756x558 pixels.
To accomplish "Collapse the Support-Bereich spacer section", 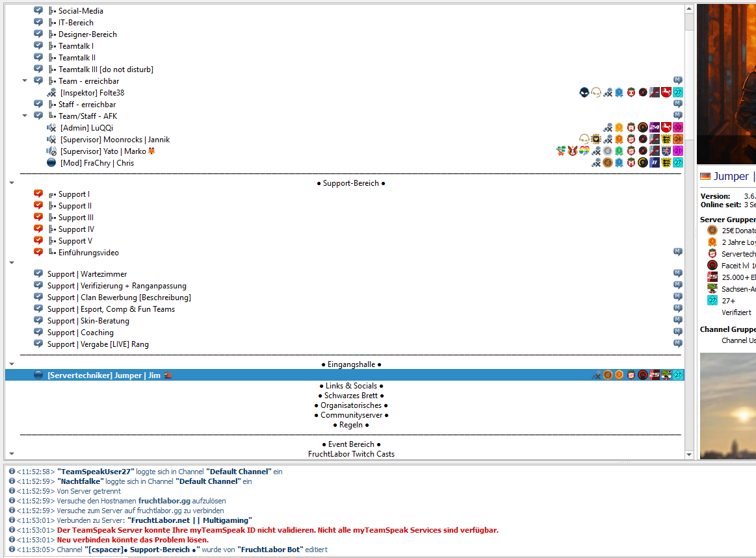I will click(x=12, y=183).
